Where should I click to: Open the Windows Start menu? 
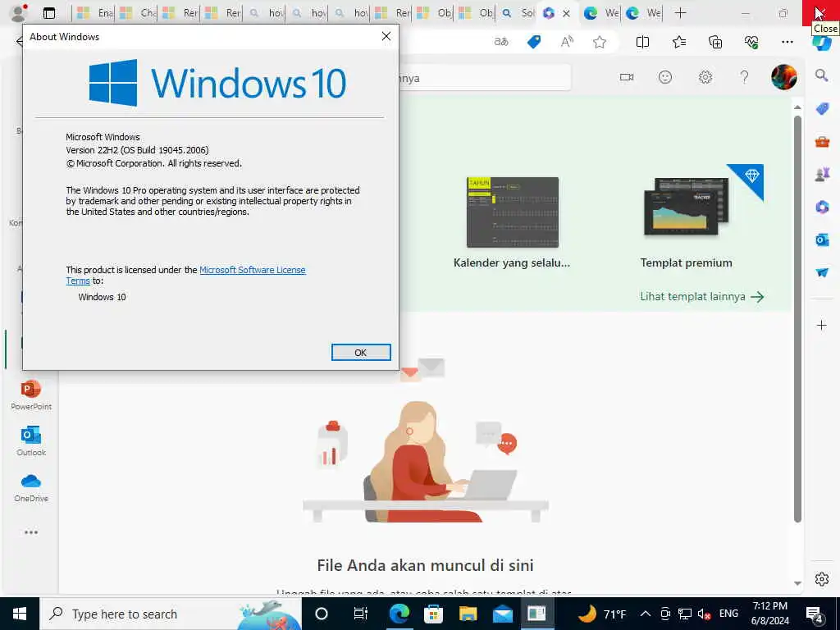20,614
